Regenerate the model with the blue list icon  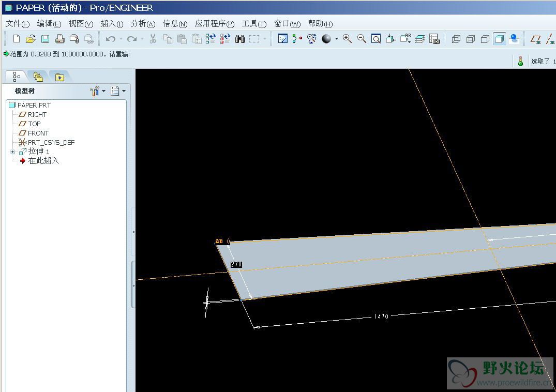(x=211, y=39)
